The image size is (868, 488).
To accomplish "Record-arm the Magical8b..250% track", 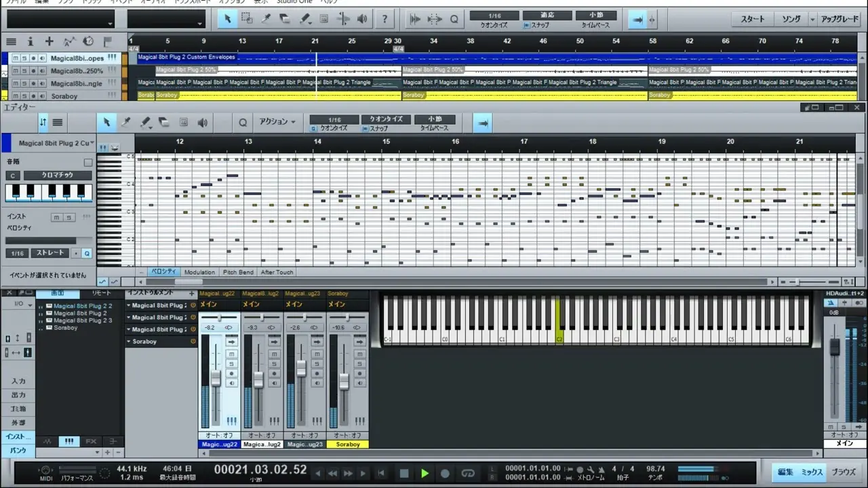I will click(x=33, y=70).
